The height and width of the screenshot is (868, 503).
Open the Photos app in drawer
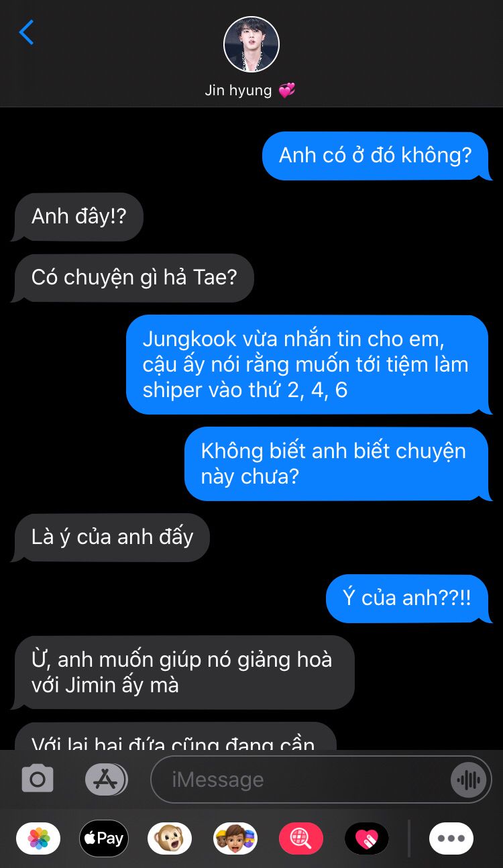[x=38, y=838]
